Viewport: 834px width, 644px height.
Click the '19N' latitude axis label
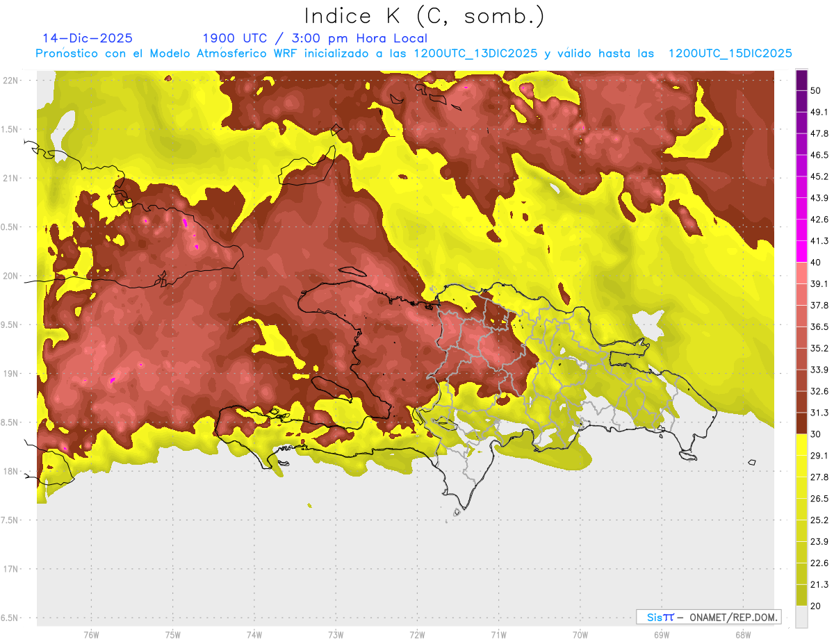(x=12, y=374)
